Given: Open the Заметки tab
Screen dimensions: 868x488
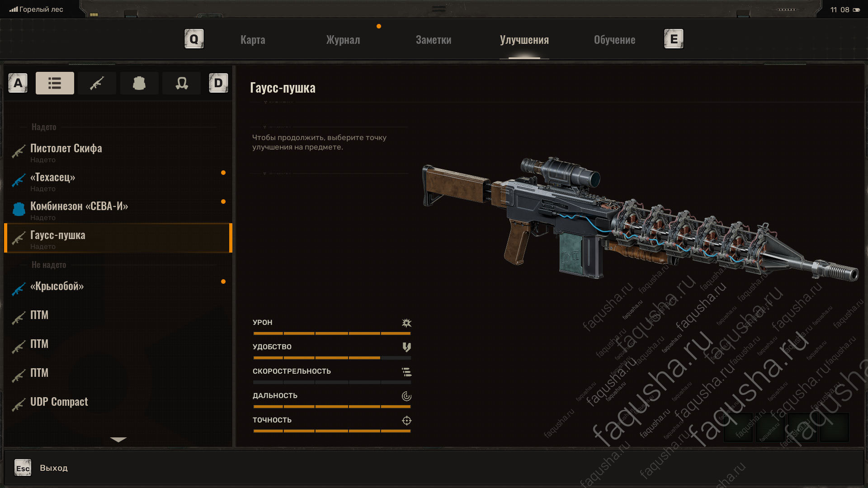Looking at the screenshot, I should 434,40.
